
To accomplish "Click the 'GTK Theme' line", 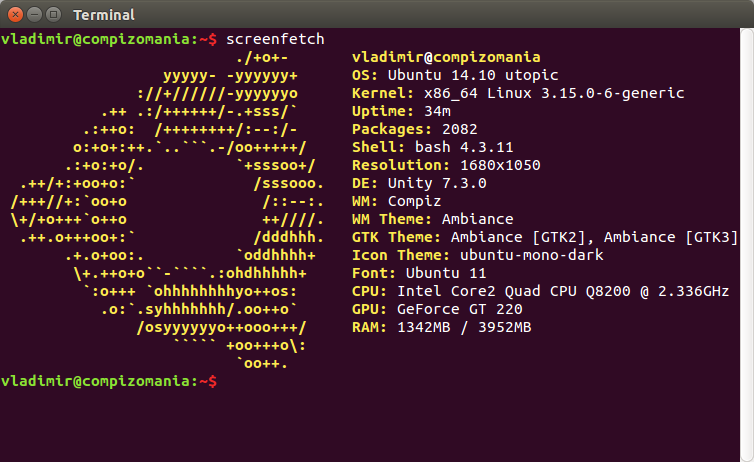I will coord(545,237).
